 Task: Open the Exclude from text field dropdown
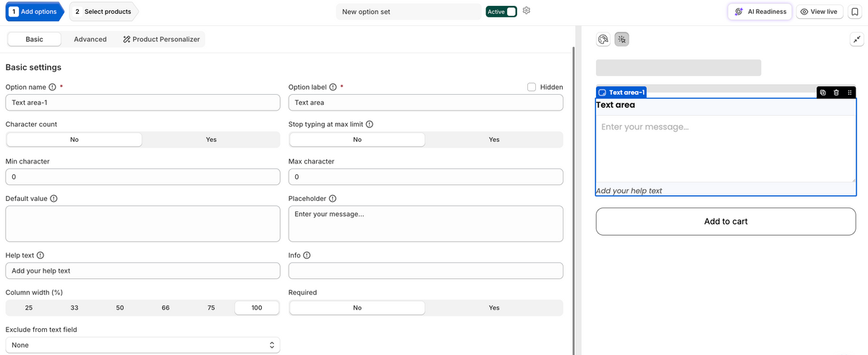click(142, 345)
